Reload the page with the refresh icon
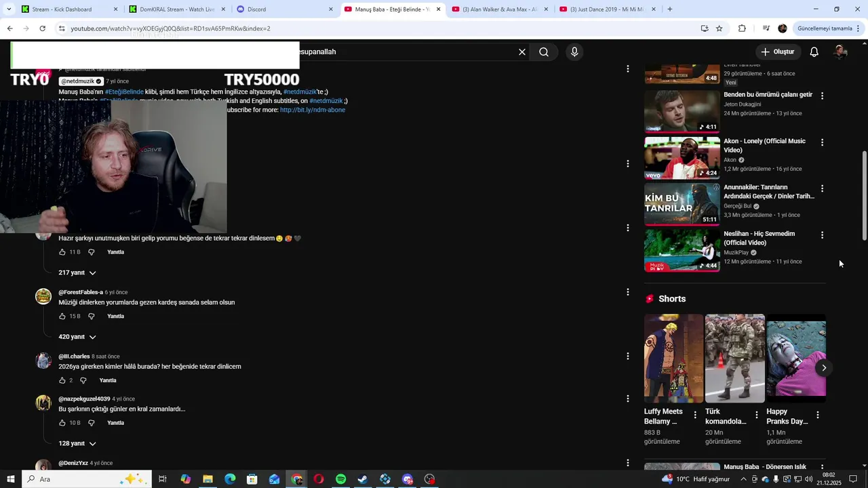The width and height of the screenshot is (868, 488). 42,28
